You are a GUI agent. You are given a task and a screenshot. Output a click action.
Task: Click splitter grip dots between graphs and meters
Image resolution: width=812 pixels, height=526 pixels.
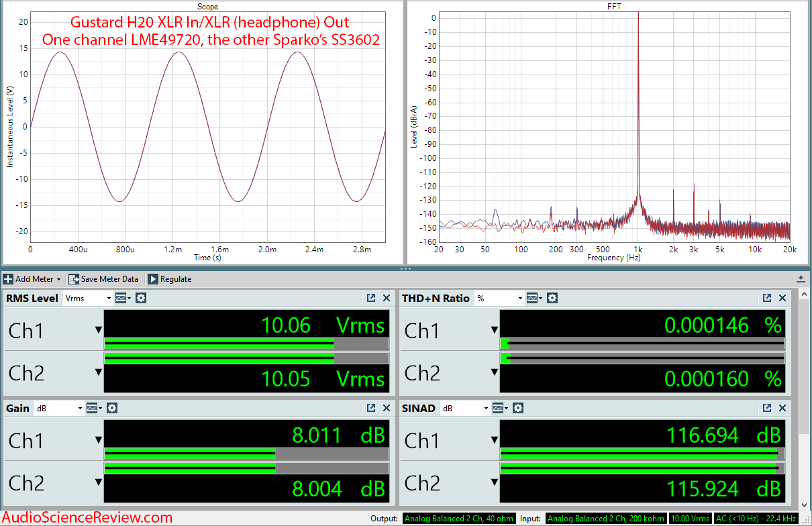click(x=405, y=268)
